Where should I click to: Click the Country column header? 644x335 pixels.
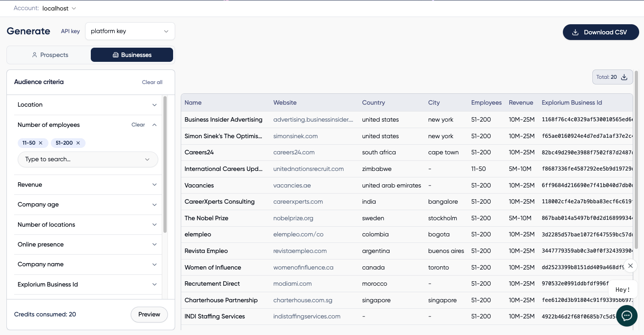coord(373,103)
